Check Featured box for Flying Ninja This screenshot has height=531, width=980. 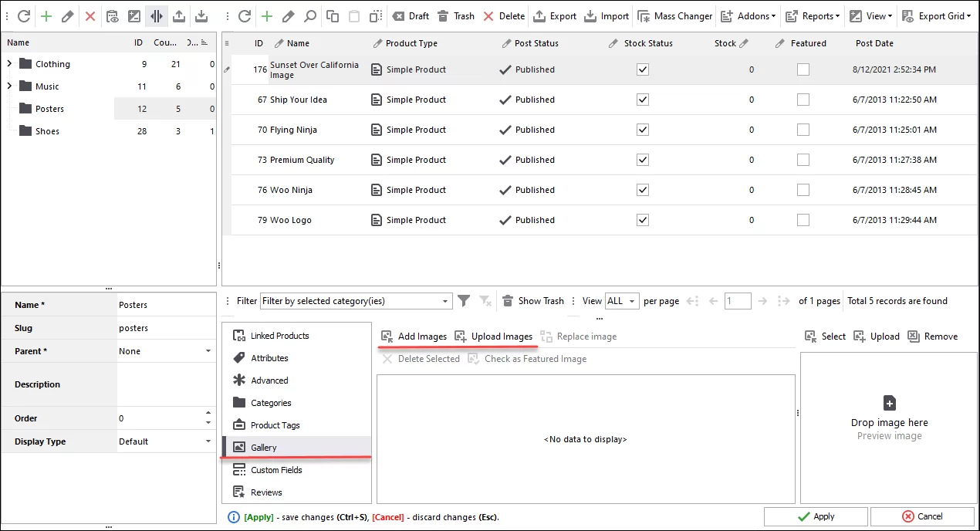[803, 130]
